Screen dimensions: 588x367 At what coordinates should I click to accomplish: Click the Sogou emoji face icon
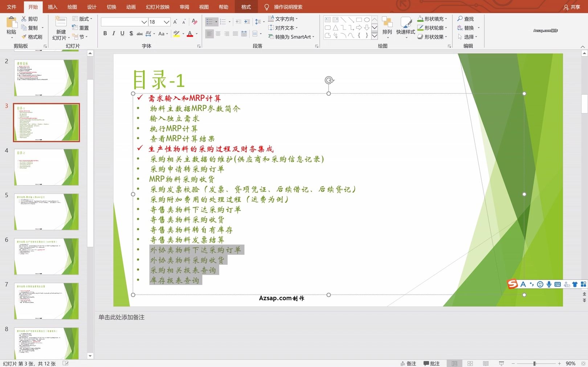[x=540, y=284]
